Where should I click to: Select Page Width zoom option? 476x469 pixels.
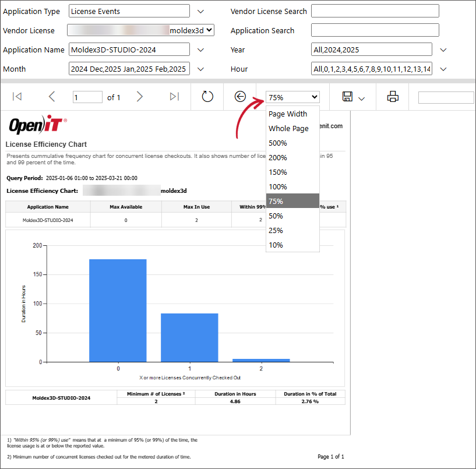tap(288, 114)
